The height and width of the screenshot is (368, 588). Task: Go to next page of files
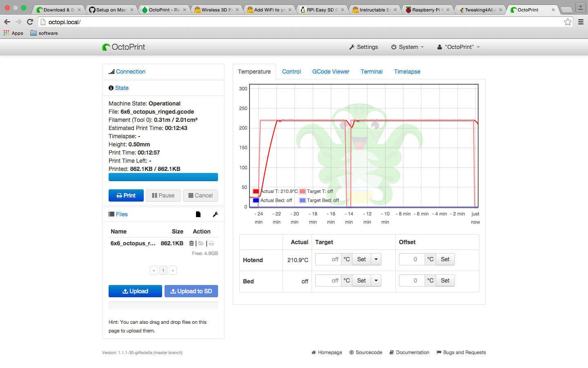tap(173, 270)
